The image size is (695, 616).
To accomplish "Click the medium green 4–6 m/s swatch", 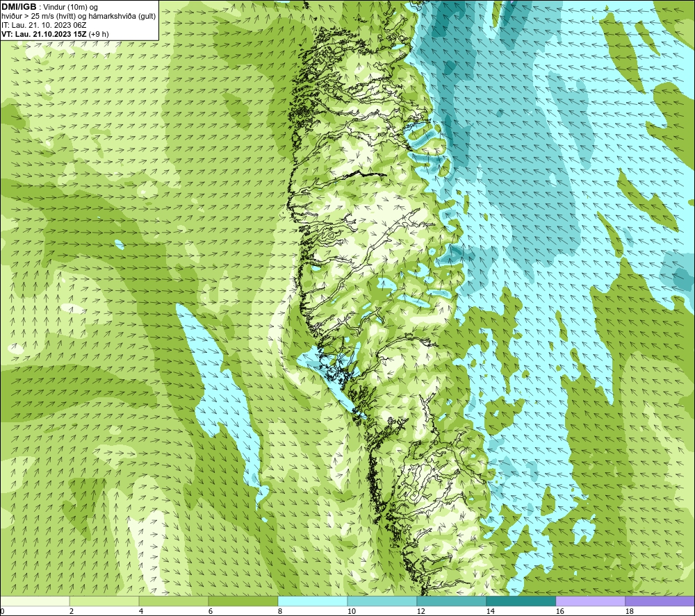I will tap(174, 601).
